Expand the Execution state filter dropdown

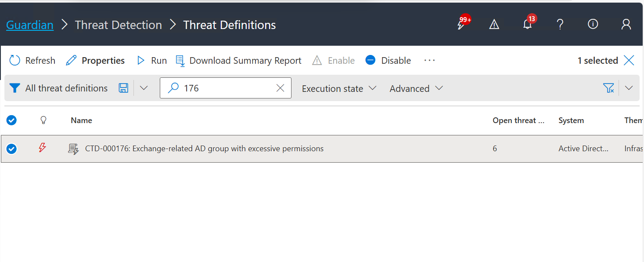339,88
